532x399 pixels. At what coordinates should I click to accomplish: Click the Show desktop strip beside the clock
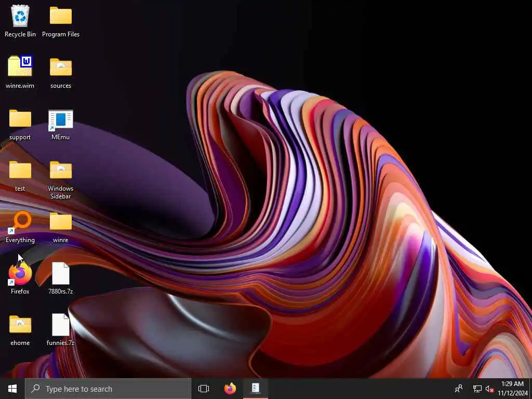[x=530, y=389]
